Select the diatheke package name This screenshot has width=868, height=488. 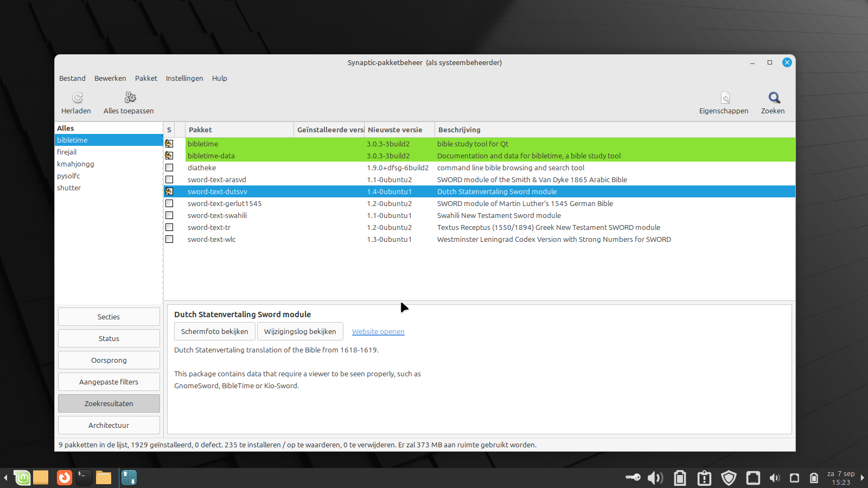(x=202, y=168)
